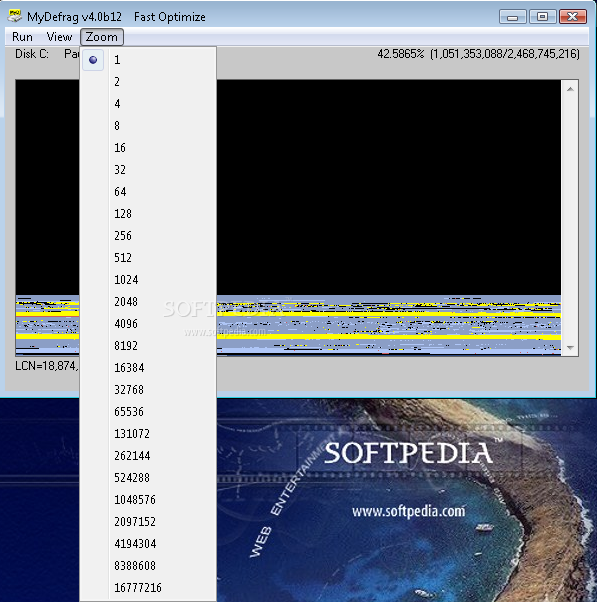Select zoom level 2
The width and height of the screenshot is (597, 602).
(x=148, y=82)
